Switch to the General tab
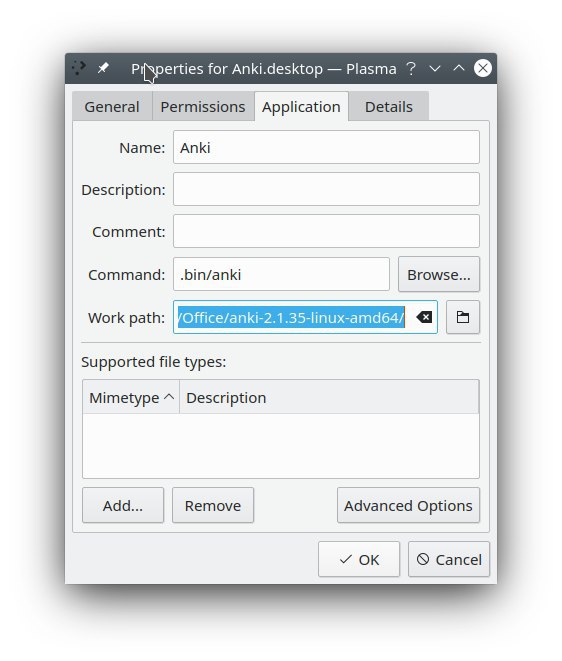The width and height of the screenshot is (562, 661). pyautogui.click(x=112, y=107)
